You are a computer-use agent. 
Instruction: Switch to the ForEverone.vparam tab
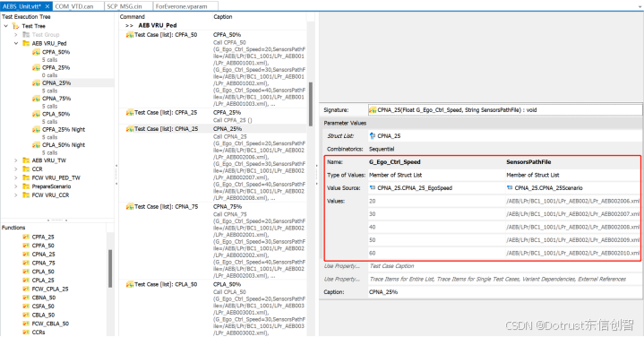pyautogui.click(x=181, y=6)
